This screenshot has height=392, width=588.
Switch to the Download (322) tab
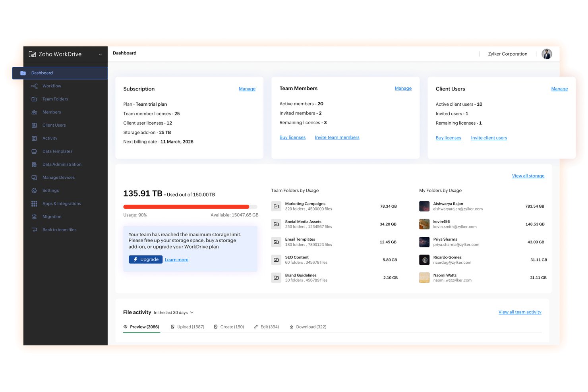[308, 327]
